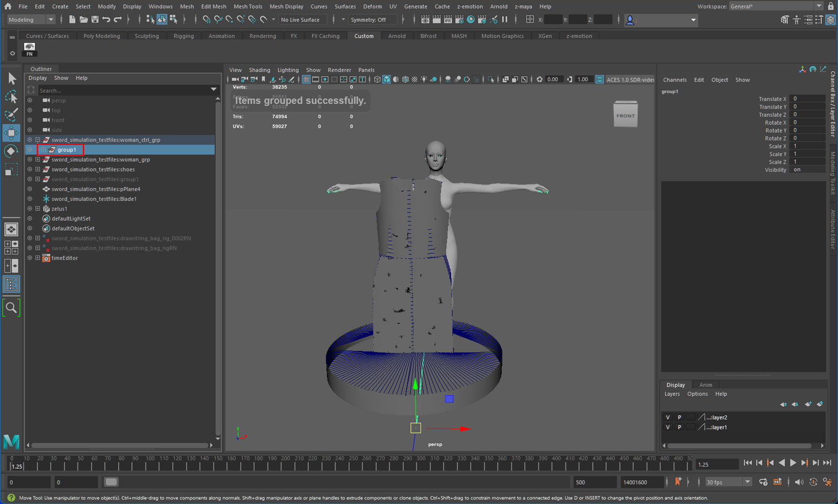Click the range slider handle bar
838x504 pixels.
[x=111, y=482]
